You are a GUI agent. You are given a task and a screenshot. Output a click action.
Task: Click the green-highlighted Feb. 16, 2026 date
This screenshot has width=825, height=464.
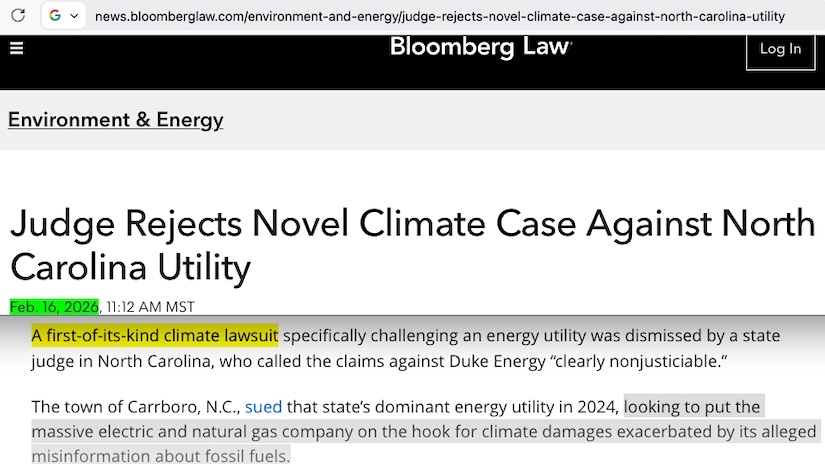pyautogui.click(x=55, y=307)
